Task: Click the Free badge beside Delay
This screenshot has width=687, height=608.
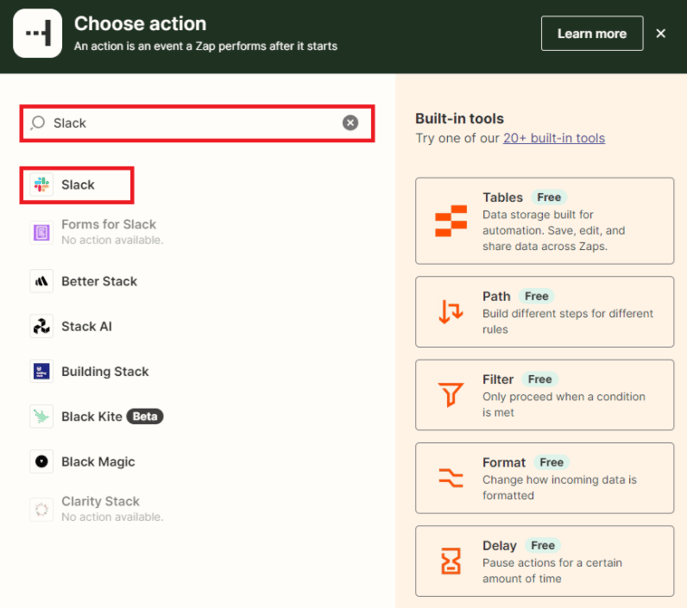Action: [x=543, y=545]
